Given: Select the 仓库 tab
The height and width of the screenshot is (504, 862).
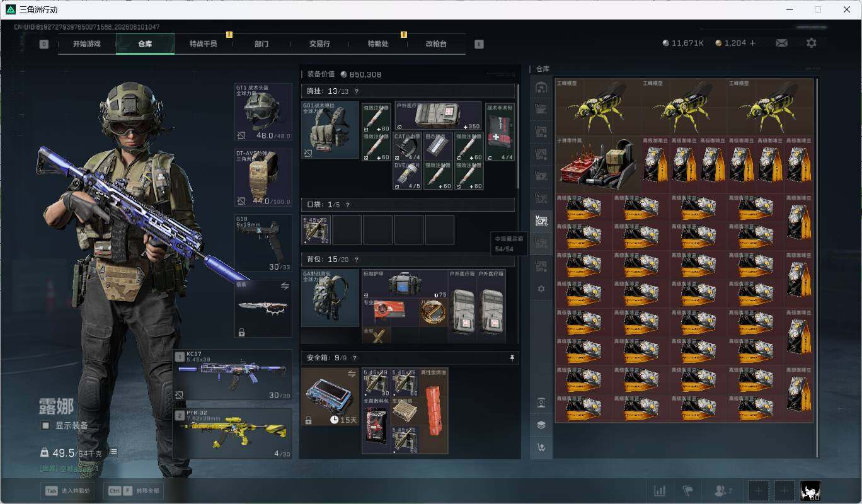Looking at the screenshot, I should (x=145, y=44).
